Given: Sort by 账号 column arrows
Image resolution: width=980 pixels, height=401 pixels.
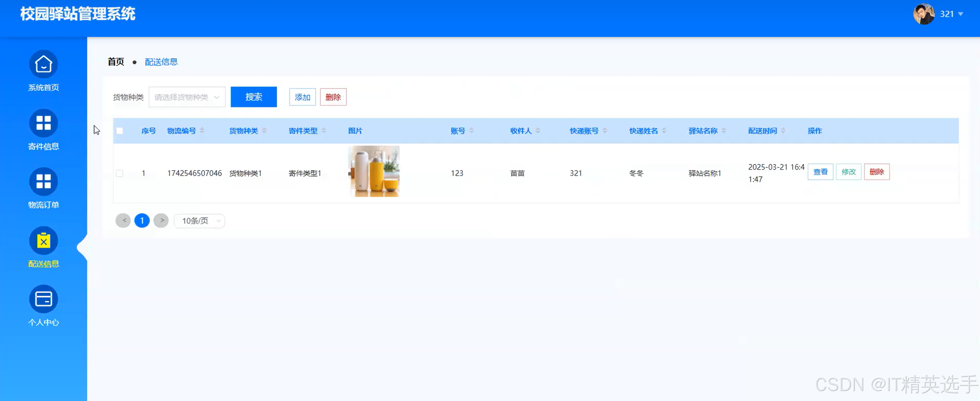Looking at the screenshot, I should tap(471, 130).
